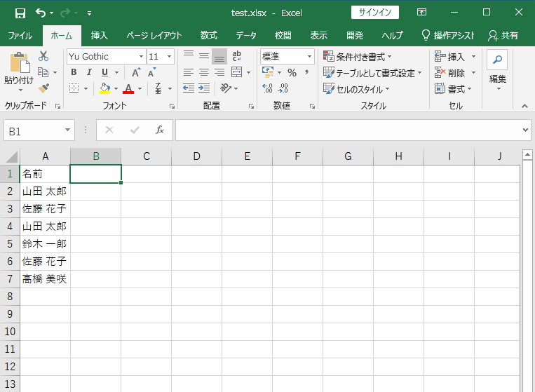Expand the formula bar chevron
535x392 pixels.
click(x=525, y=130)
